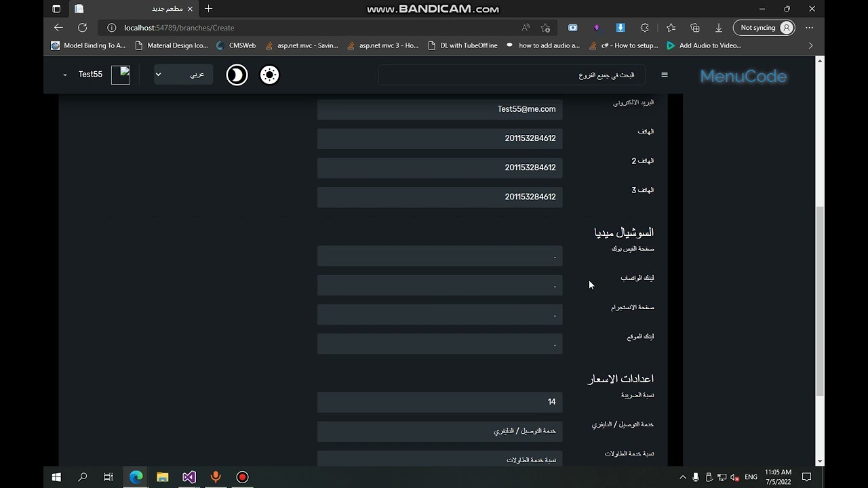
Task: Click the email field containing Test55@me.com
Action: click(439, 109)
